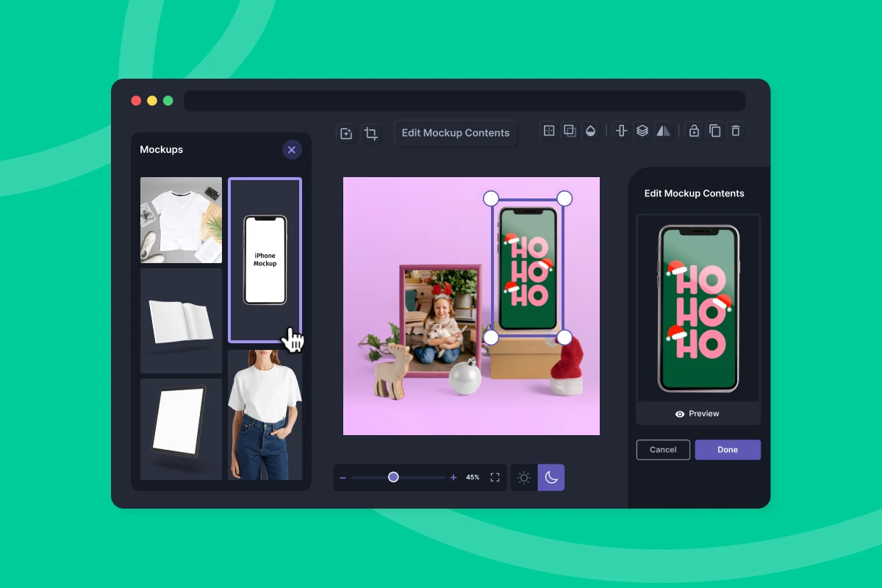The height and width of the screenshot is (588, 882).
Task: Click the bottom-right selection handle on phone
Action: [564, 337]
